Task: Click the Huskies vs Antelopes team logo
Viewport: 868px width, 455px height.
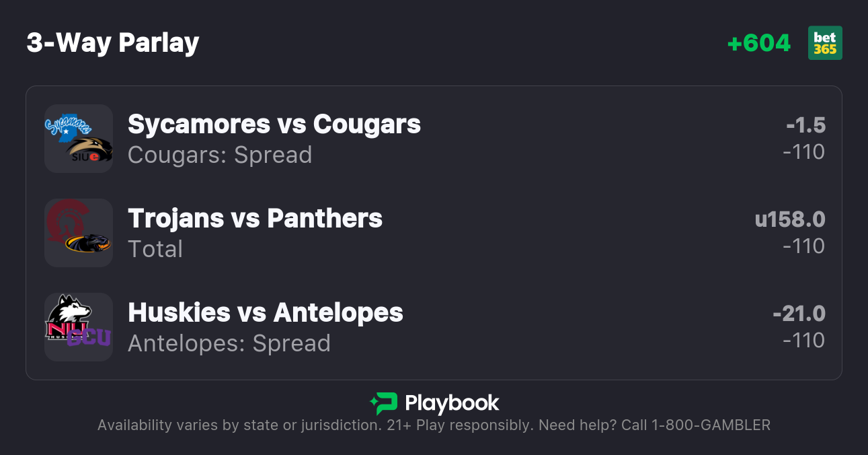Action: coord(78,327)
